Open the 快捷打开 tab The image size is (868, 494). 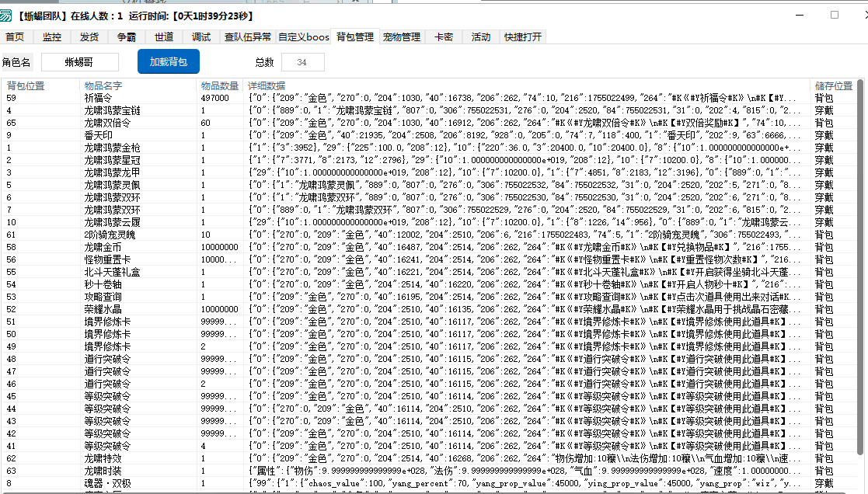[x=523, y=37]
